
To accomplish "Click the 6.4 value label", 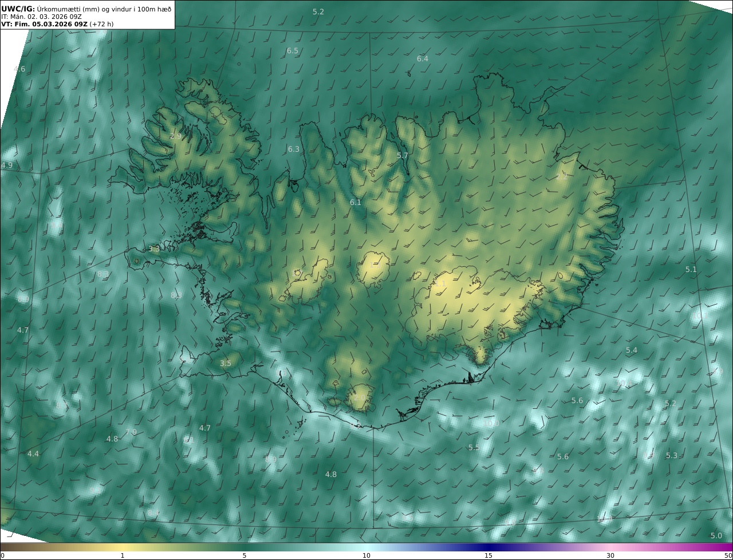I will pos(423,59).
